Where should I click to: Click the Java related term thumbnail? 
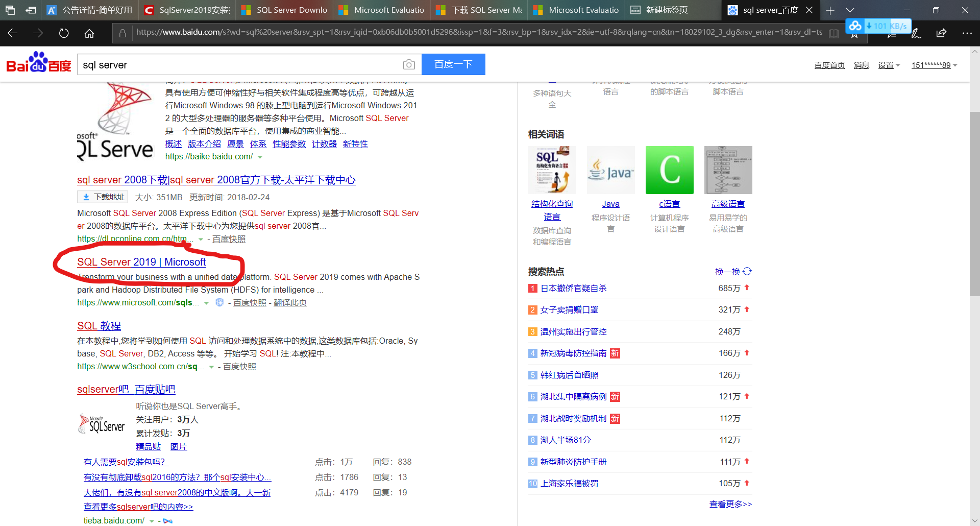[610, 170]
